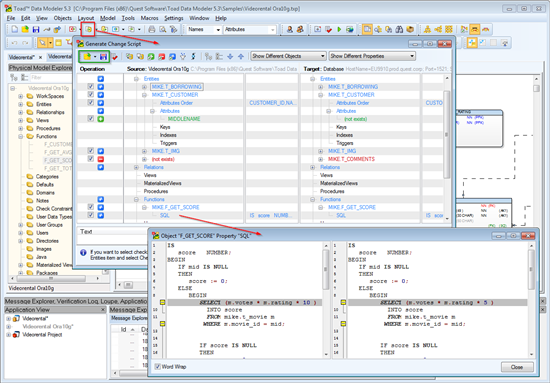Select the source MIDDLENAME attribute

(184, 119)
